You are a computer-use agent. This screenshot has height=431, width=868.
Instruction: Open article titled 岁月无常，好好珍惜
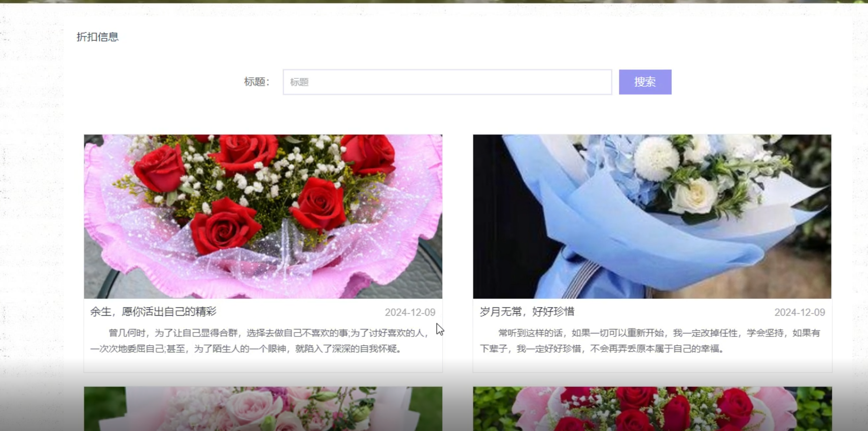tap(527, 312)
